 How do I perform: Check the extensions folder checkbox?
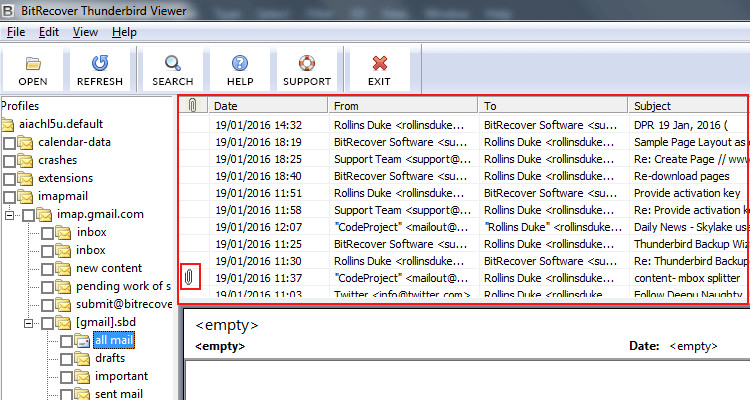9,179
